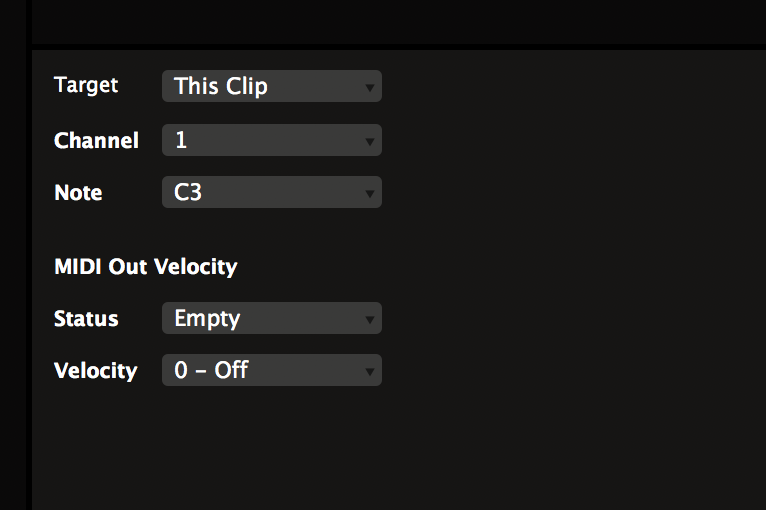Click the empty panel area below Velocity
Viewport: 766px width, 510px height.
coord(300,450)
